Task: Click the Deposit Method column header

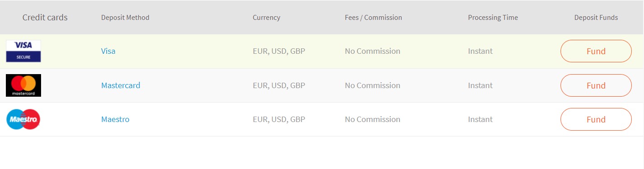Action: point(125,18)
